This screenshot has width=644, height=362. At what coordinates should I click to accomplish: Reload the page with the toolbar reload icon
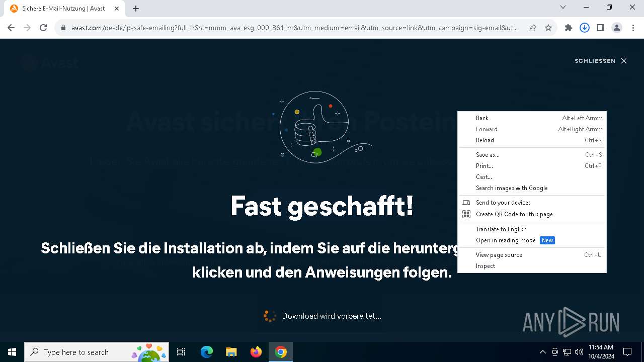coord(43,28)
